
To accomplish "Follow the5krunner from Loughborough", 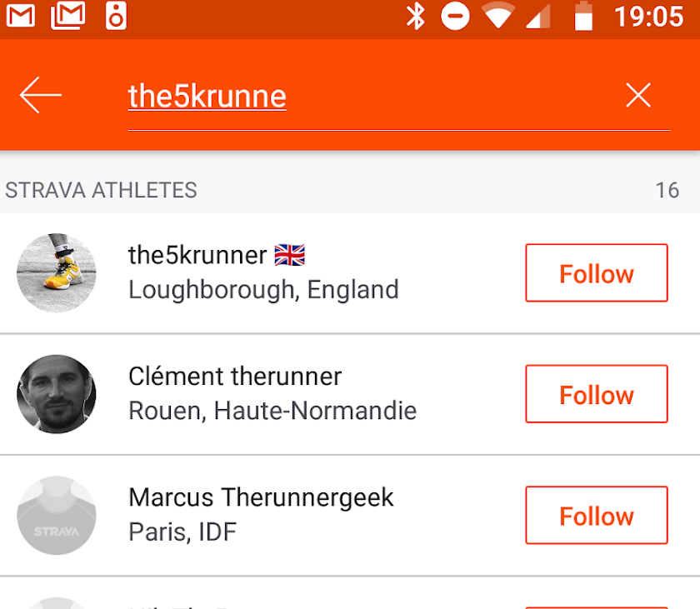I will tap(596, 273).
